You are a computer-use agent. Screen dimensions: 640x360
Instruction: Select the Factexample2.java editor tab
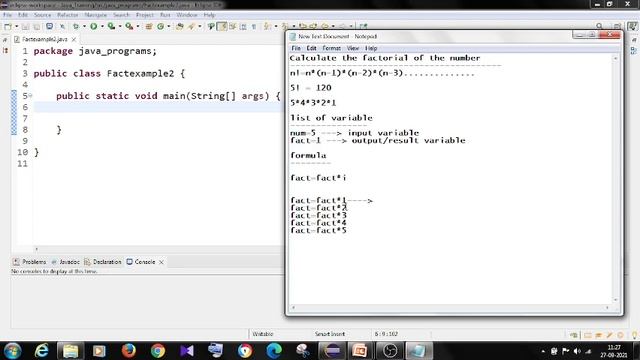coord(44,39)
